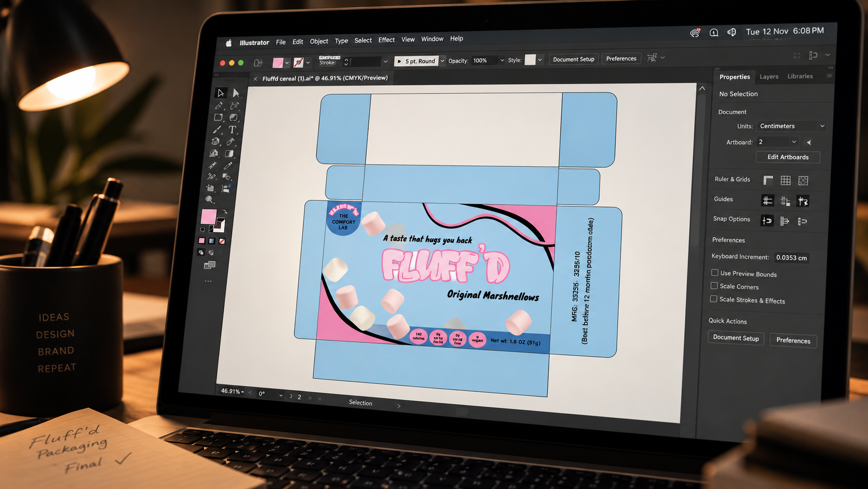Open the graphic Style dropdown
This screenshot has height=489, width=868.
(x=540, y=60)
